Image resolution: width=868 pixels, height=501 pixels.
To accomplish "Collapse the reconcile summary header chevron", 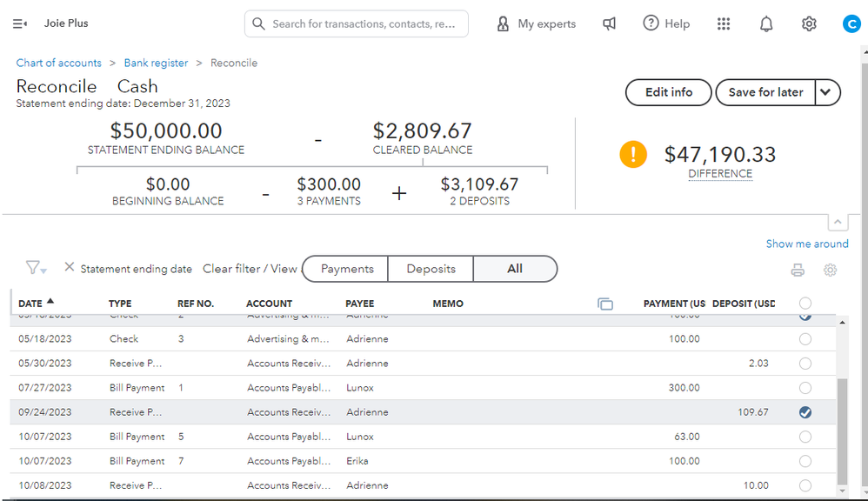I will tap(837, 222).
